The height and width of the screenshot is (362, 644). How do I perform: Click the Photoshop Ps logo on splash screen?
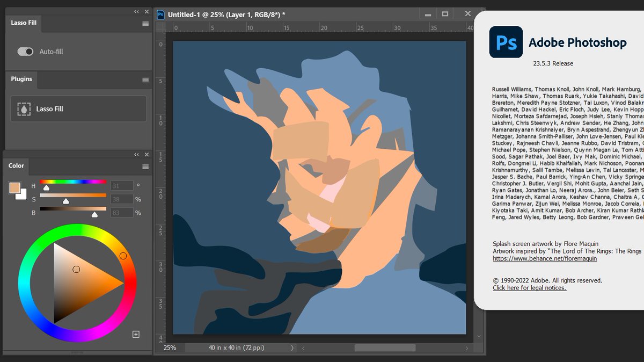pos(506,42)
